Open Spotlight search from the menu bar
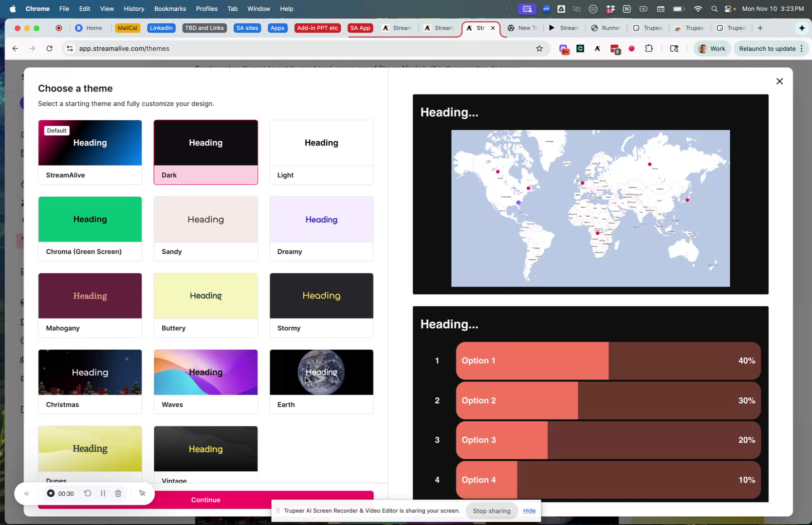Viewport: 812px width, 525px height. [x=714, y=8]
